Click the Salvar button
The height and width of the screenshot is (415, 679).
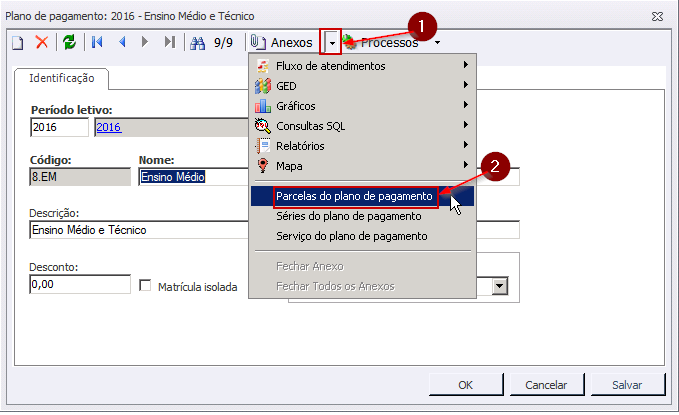point(627,385)
